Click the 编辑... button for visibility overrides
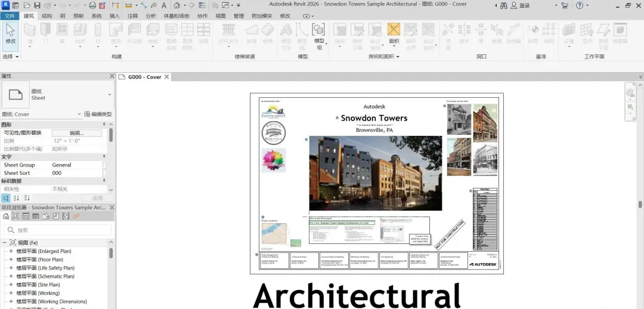Viewport: 644px width, 309px height. pyautogui.click(x=76, y=132)
